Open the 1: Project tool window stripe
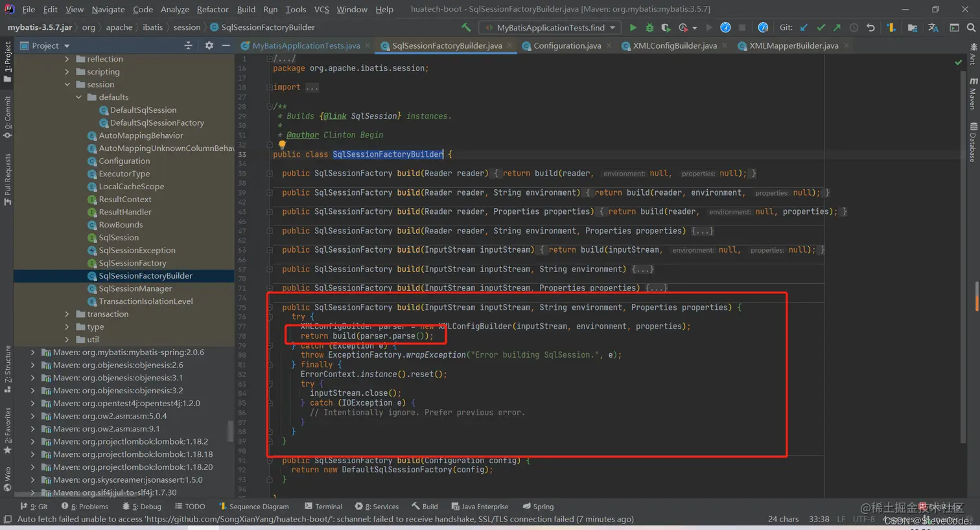Image resolution: width=980 pixels, height=530 pixels. [x=8, y=62]
